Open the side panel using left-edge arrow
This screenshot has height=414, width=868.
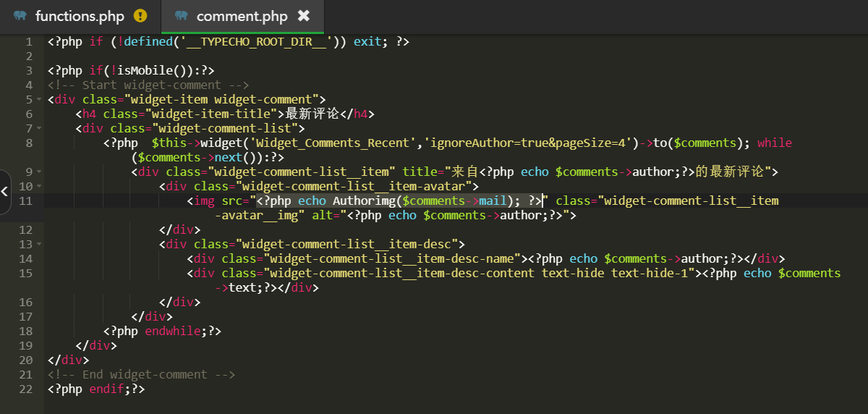click(5, 192)
